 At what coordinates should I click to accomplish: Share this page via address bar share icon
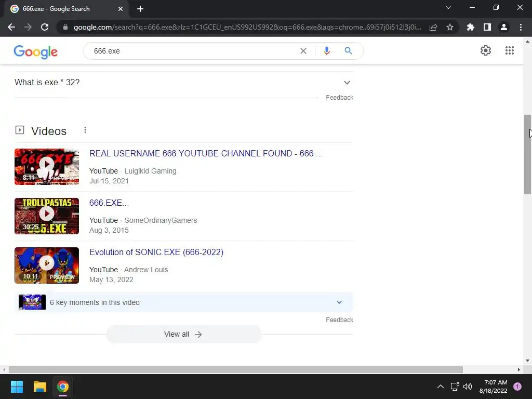pos(433,27)
